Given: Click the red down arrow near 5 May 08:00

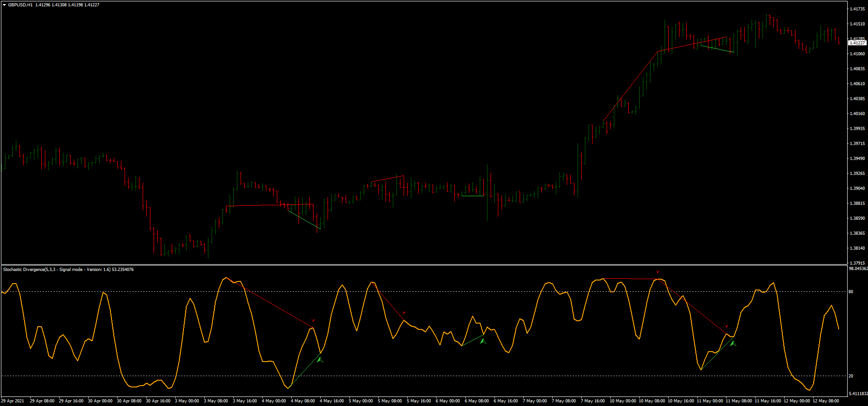Looking at the screenshot, I should coord(404,313).
